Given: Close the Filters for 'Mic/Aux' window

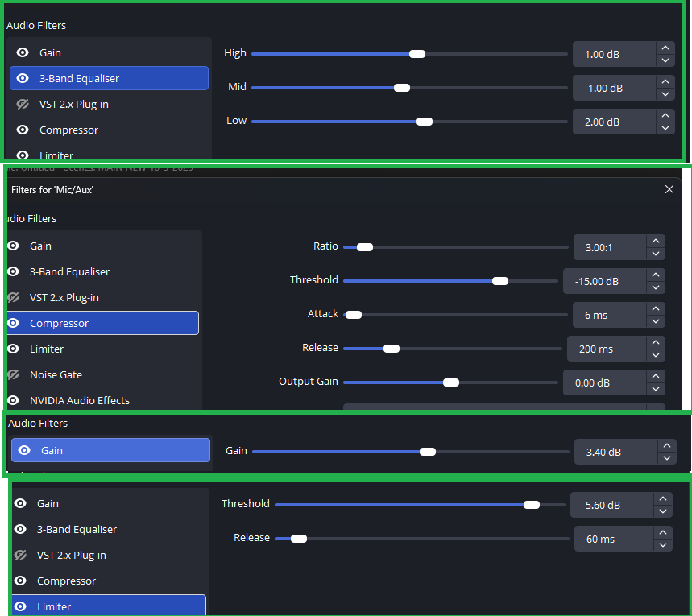Looking at the screenshot, I should point(669,189).
